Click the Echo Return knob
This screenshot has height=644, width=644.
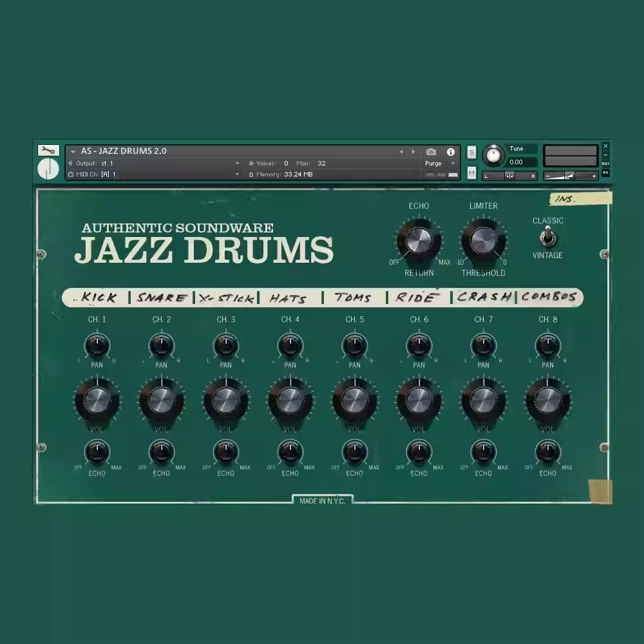click(419, 241)
